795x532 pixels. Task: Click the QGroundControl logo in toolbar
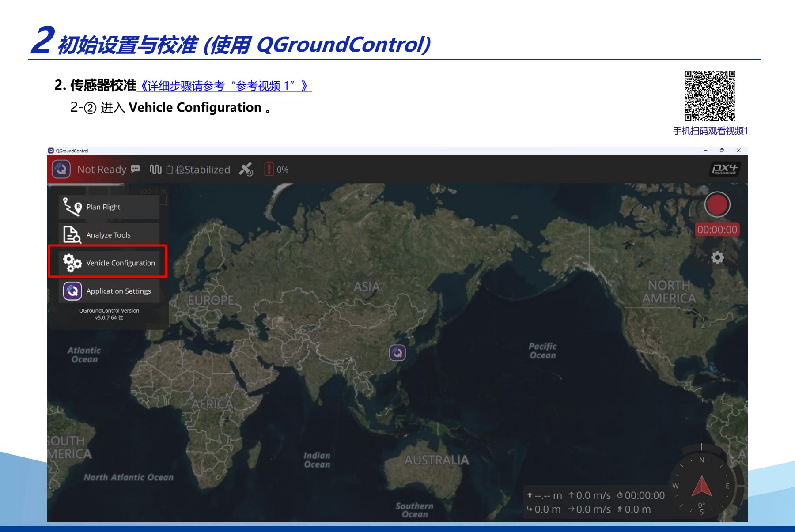[x=61, y=169]
